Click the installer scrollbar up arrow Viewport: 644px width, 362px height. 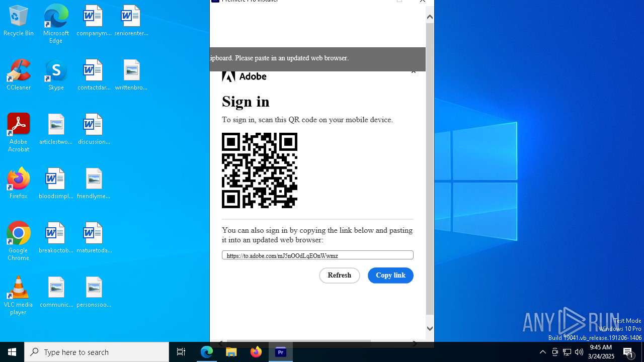(x=430, y=17)
